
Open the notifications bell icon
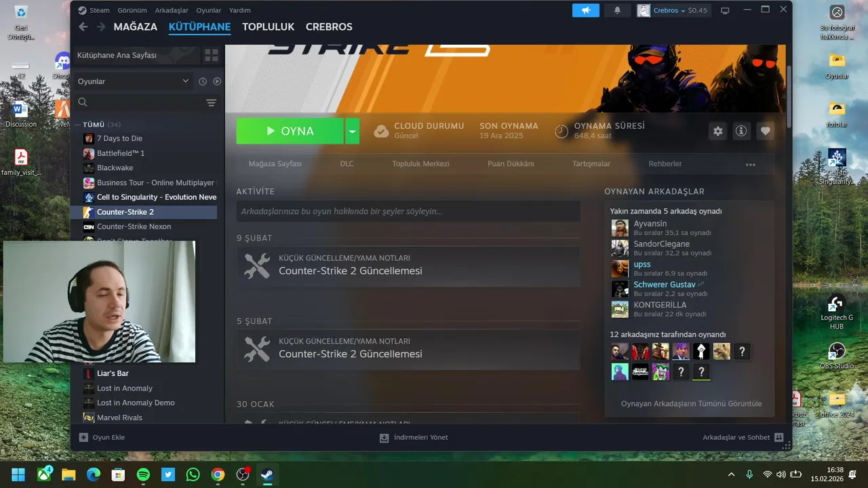(617, 10)
